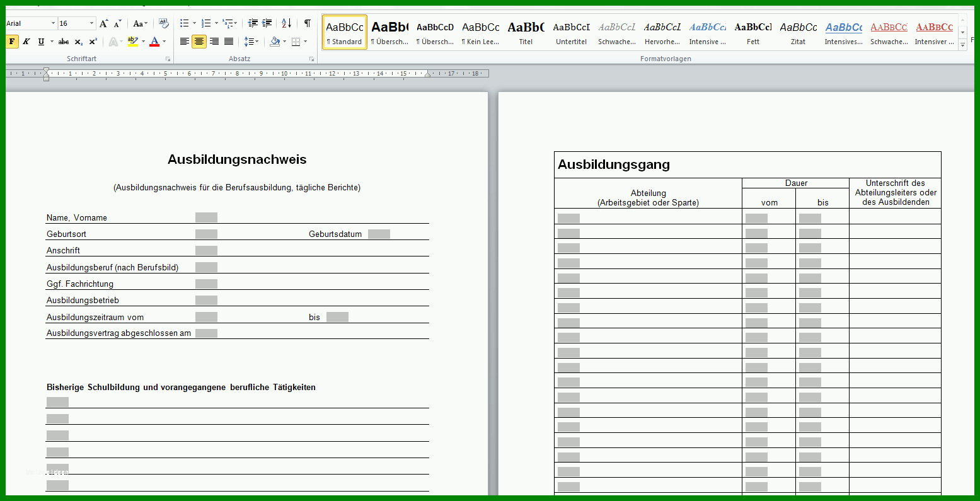
Task: Click the Anschrift form field
Action: (x=206, y=250)
